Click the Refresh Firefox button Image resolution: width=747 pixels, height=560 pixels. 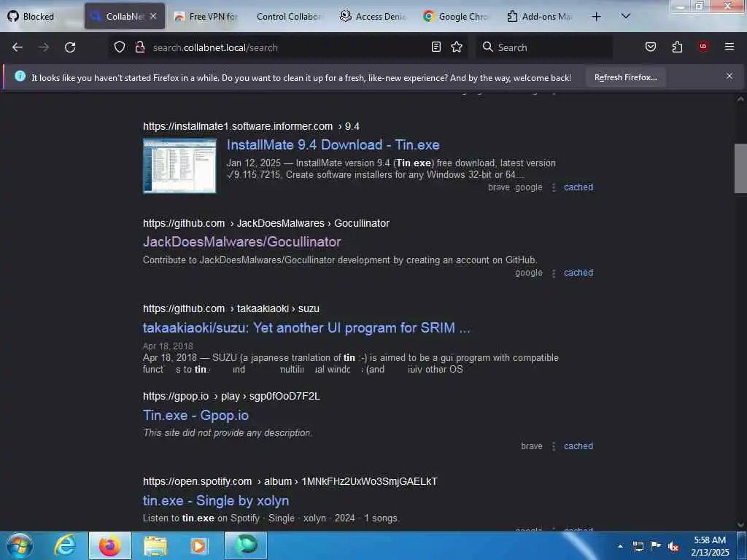625,77
